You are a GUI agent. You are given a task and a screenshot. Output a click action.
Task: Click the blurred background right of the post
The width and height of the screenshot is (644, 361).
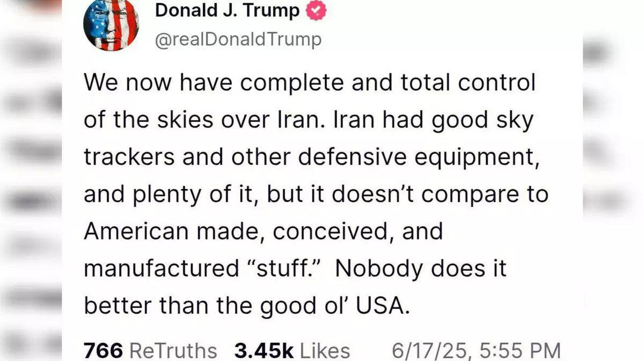click(613, 180)
